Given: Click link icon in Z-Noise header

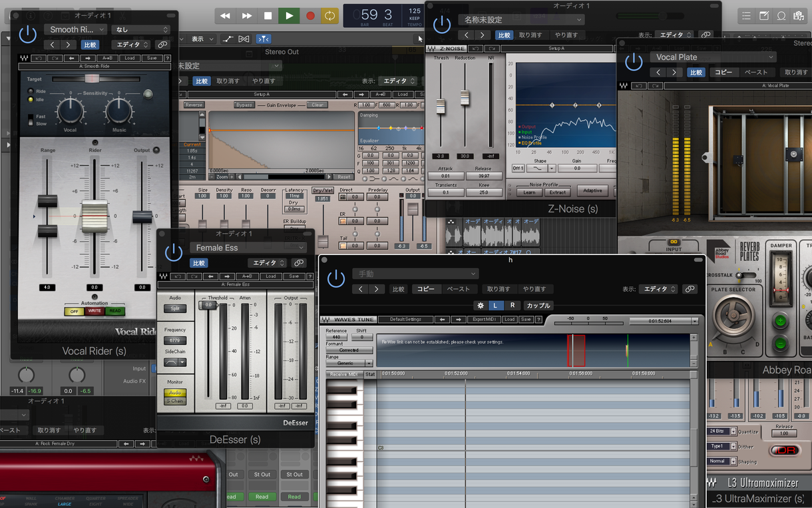Looking at the screenshot, I should pyautogui.click(x=706, y=35).
